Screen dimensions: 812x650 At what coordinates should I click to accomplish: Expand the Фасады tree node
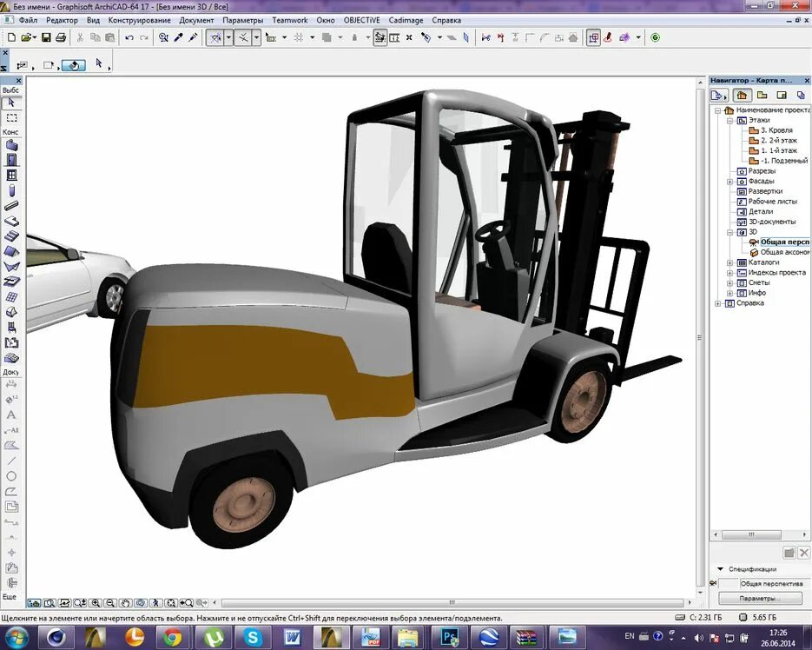click(x=729, y=182)
